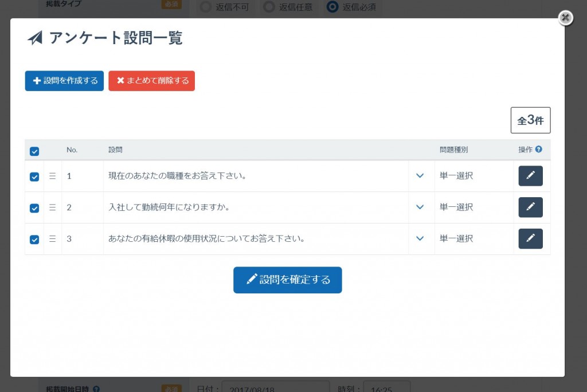Uncheck the checkbox for question 1
The width and height of the screenshot is (587, 392).
[34, 177]
